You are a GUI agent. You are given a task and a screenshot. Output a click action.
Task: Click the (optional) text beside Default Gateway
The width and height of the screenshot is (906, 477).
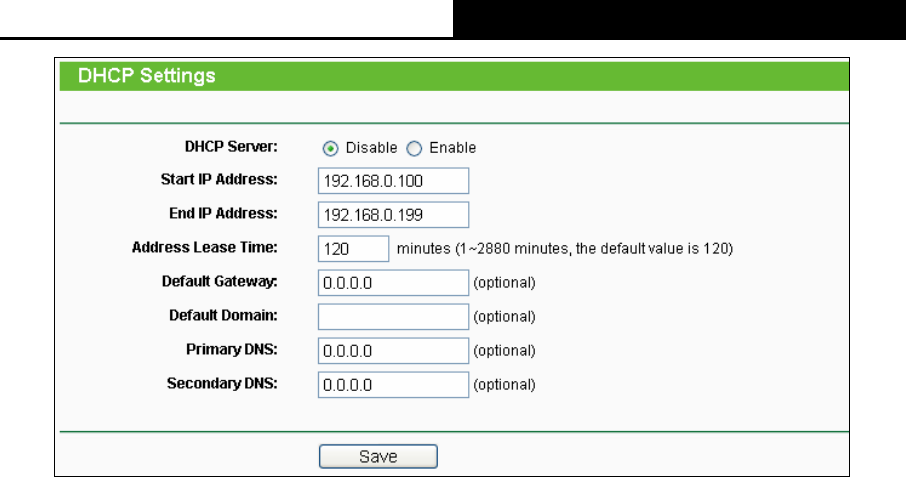[x=504, y=283]
